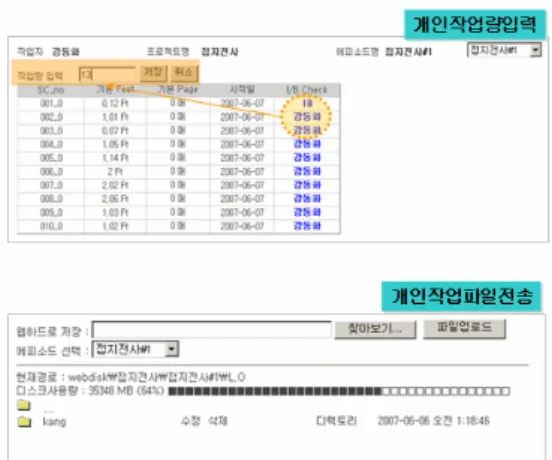Click the 찾아보기... browse button
The width and height of the screenshot is (552, 460).
coord(375,329)
